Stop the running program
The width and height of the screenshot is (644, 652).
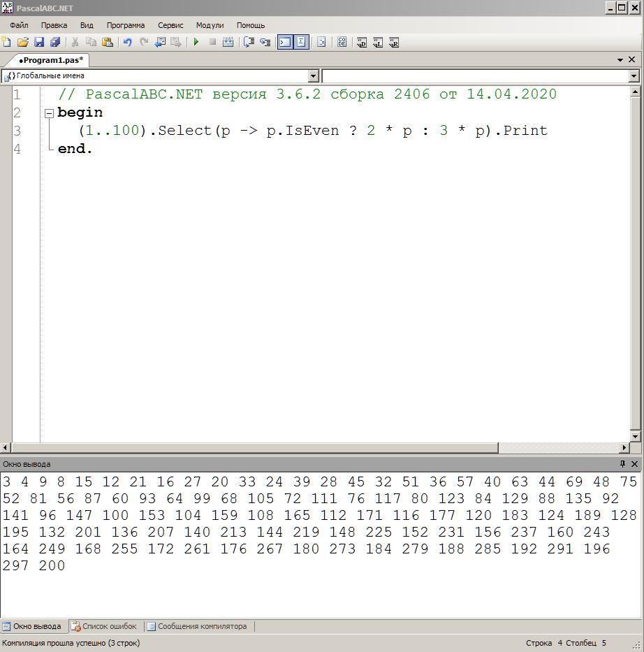pos(212,42)
